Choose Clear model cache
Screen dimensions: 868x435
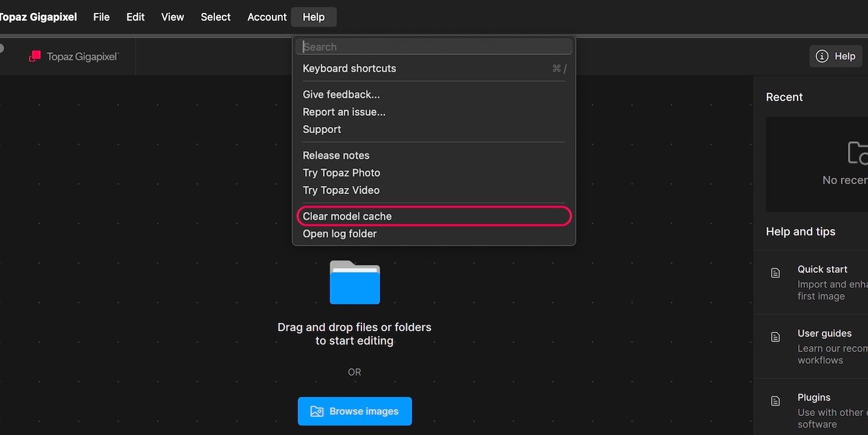click(434, 216)
